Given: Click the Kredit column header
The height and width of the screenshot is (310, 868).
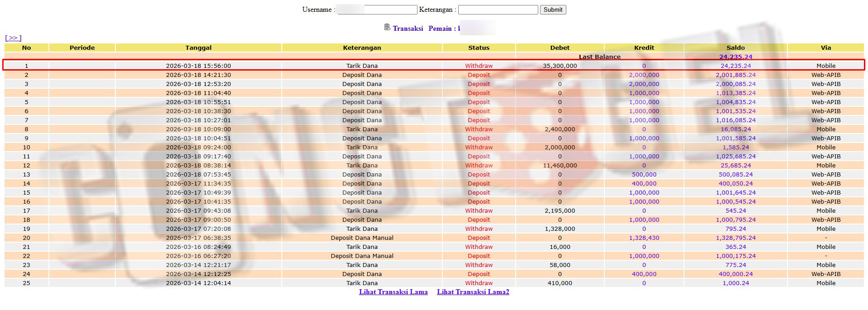Looking at the screenshot, I should click(x=644, y=48).
